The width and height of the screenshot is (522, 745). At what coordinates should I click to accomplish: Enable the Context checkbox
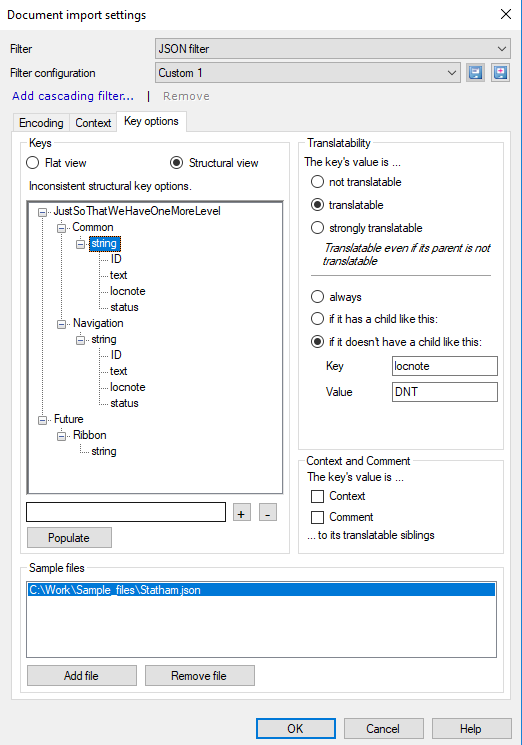pos(317,497)
